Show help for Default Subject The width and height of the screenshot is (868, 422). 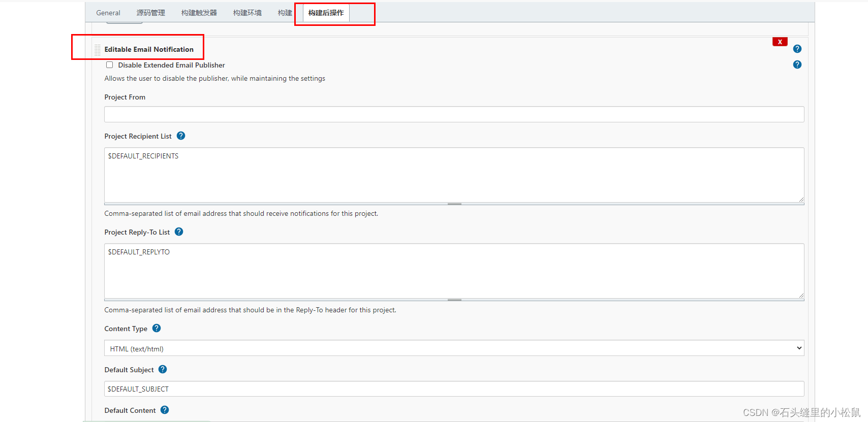[x=163, y=369]
